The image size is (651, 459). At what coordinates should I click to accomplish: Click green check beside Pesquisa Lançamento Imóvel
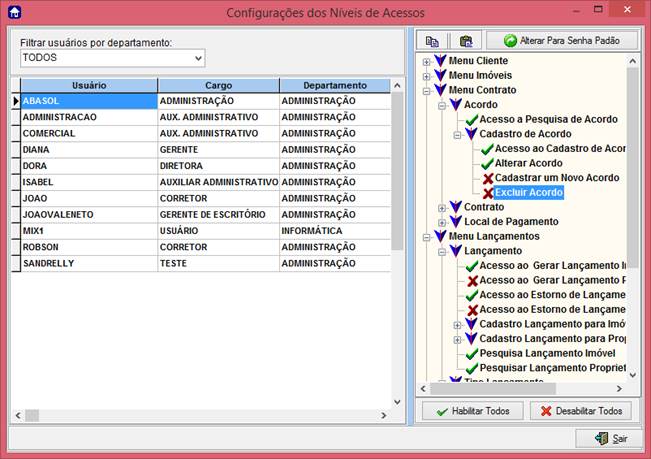pyautogui.click(x=473, y=353)
